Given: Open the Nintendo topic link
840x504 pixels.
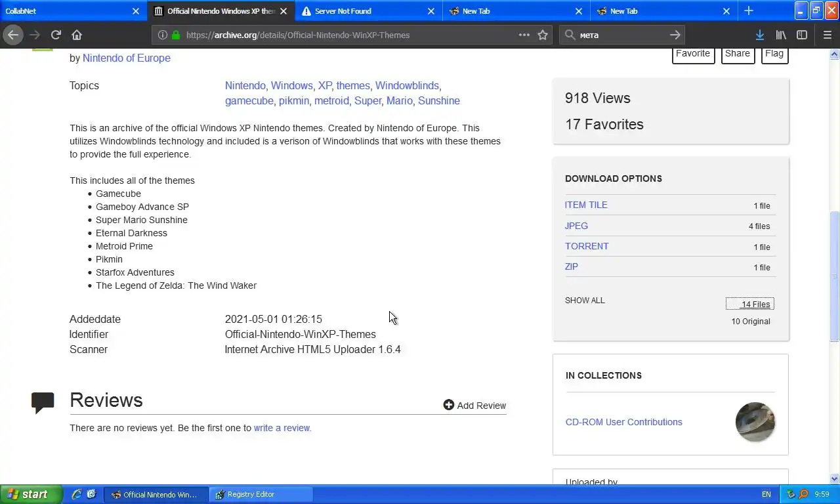Looking at the screenshot, I should coord(245,85).
